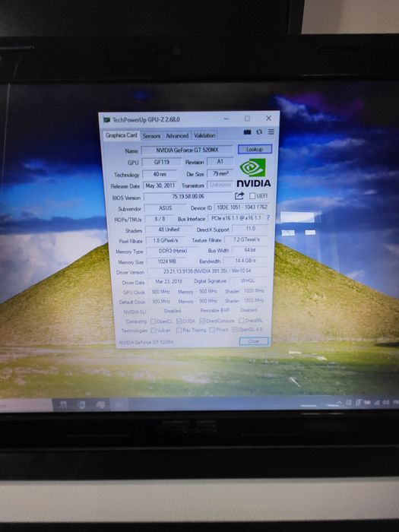Click the Digital Signature value WHQL
Image resolution: width=399 pixels, height=532 pixels.
point(248,280)
